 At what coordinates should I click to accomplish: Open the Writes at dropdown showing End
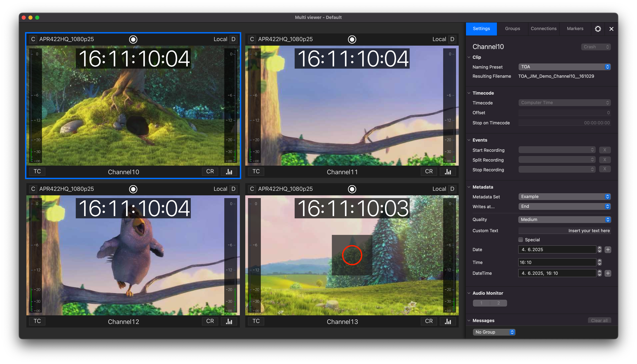[x=564, y=207]
